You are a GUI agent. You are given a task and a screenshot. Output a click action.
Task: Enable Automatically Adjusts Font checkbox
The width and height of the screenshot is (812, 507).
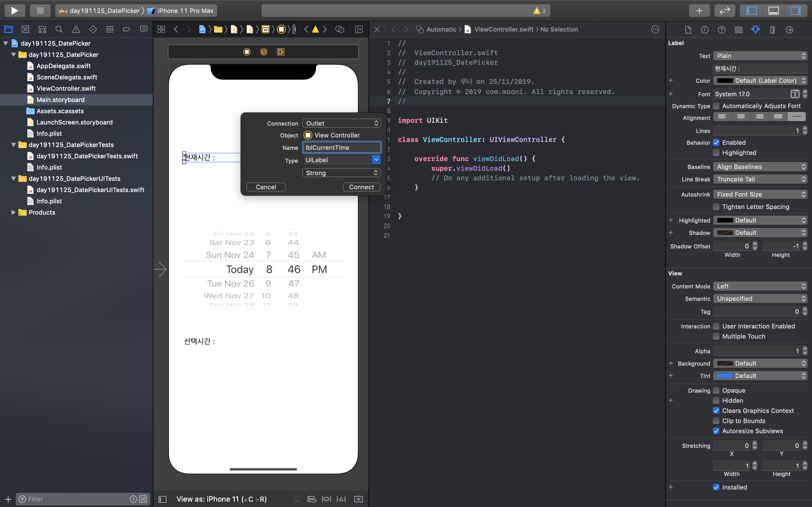716,106
